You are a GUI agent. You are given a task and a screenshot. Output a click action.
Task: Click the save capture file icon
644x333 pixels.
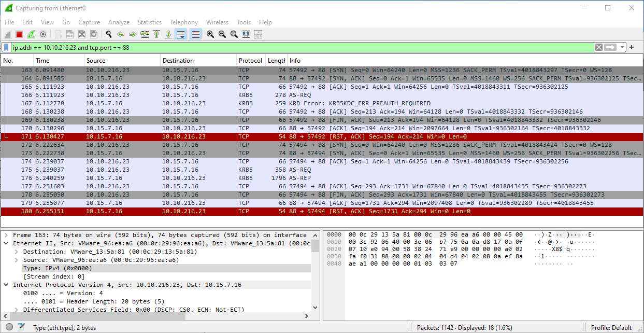(x=70, y=34)
